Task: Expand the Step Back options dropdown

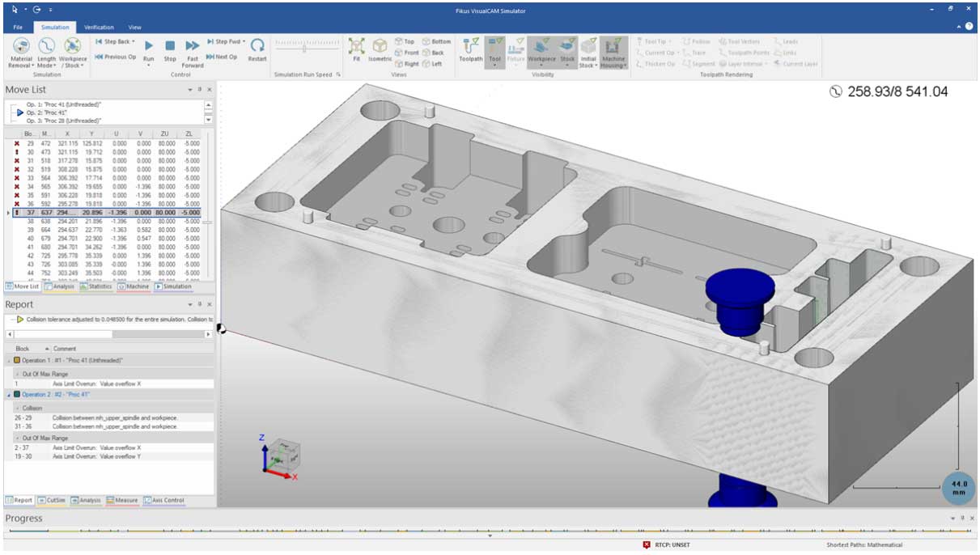Action: click(x=132, y=40)
